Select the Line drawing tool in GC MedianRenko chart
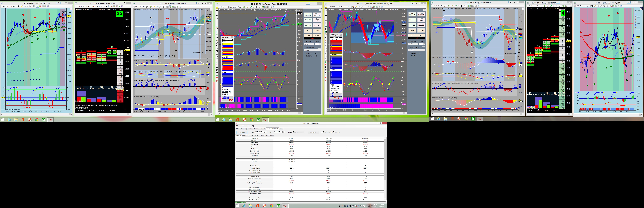Screen dimensions: 644x208 point(217,10)
